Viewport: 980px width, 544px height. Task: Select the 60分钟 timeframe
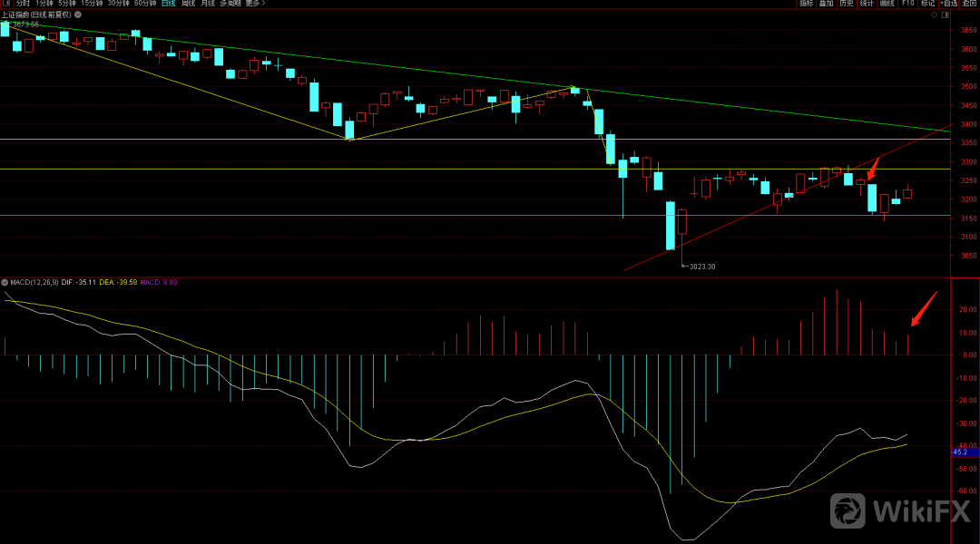145,4
